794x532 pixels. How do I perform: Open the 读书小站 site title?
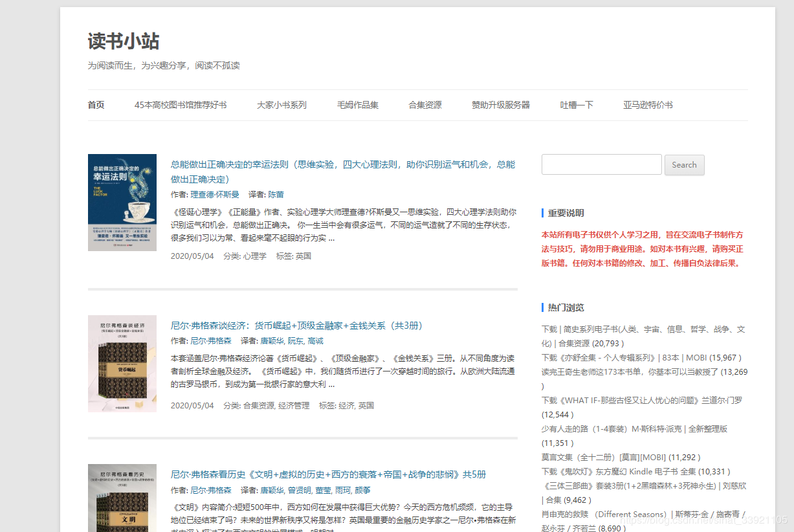(123, 41)
